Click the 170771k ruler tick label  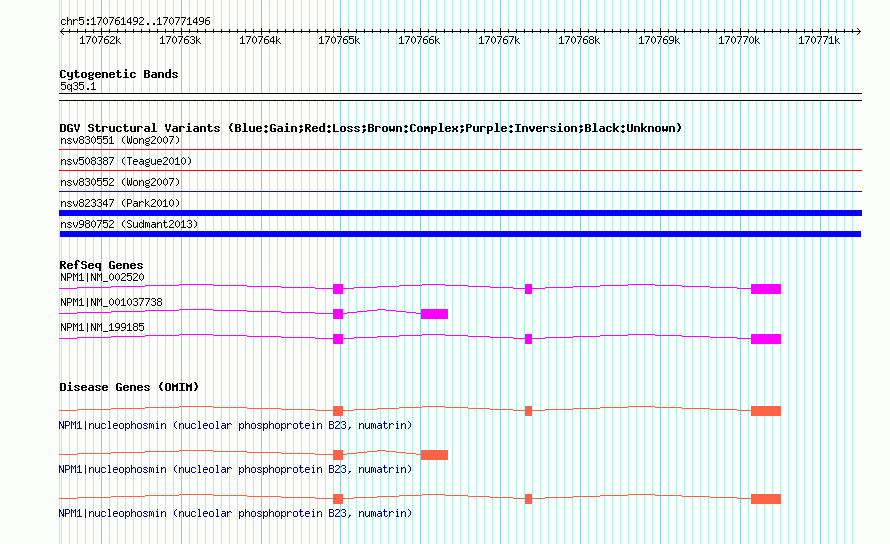819,40
